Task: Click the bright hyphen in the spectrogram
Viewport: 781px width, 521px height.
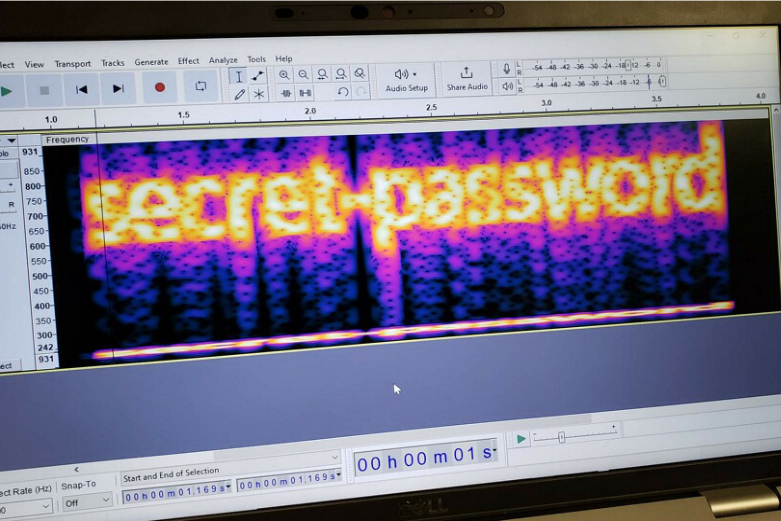Action: click(357, 199)
